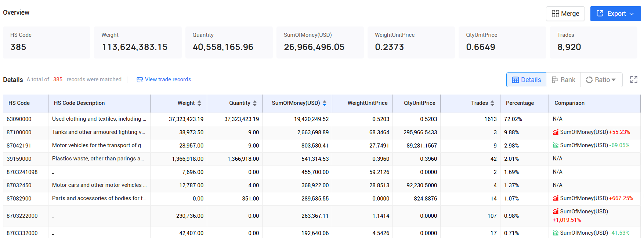The width and height of the screenshot is (644, 238).
Task: Sort by Weight column
Action: [199, 103]
